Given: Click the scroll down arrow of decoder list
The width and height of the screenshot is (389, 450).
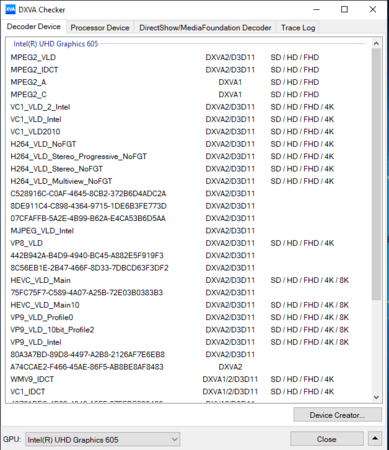Looking at the screenshot, I should [376, 397].
